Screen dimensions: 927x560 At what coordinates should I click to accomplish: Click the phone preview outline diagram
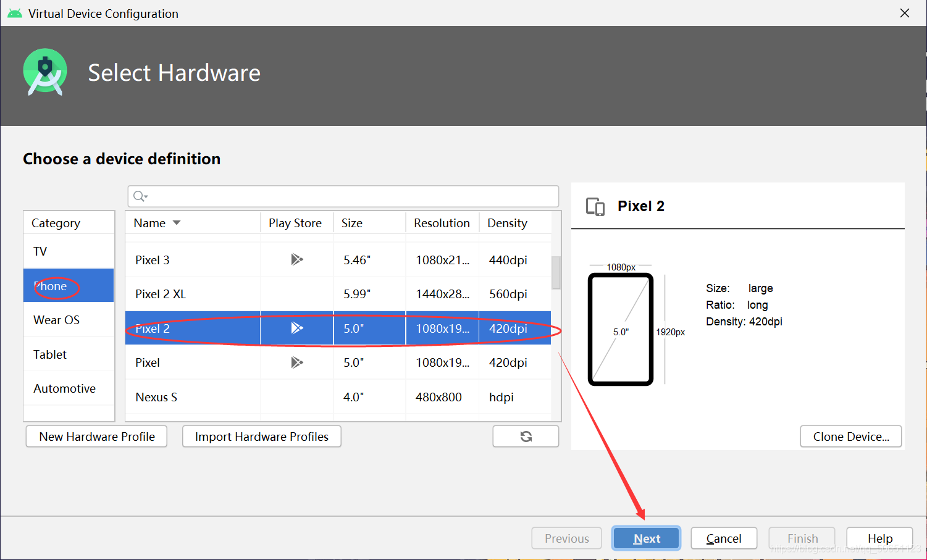pos(621,329)
